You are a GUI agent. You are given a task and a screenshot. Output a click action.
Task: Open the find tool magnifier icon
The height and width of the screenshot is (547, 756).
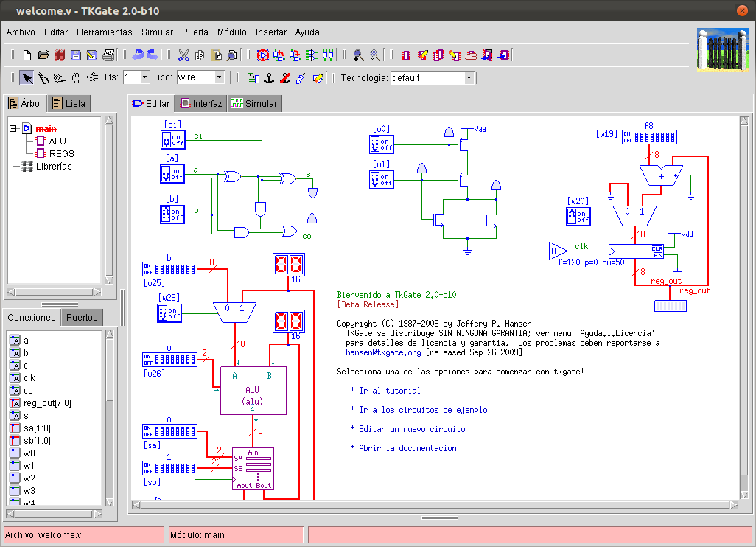tap(232, 55)
